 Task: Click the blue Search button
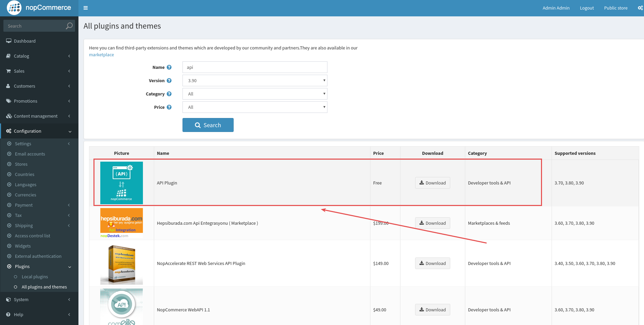[x=208, y=125]
